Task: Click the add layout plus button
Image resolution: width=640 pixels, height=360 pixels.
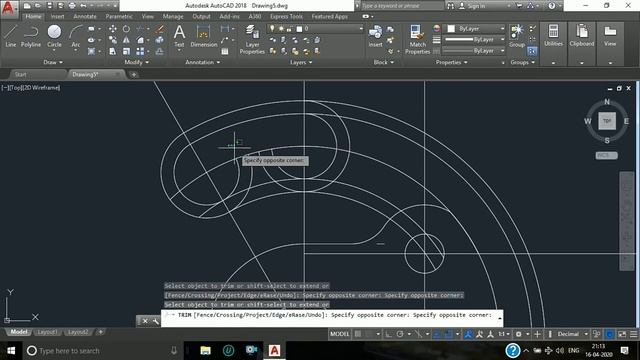Action: pos(100,332)
